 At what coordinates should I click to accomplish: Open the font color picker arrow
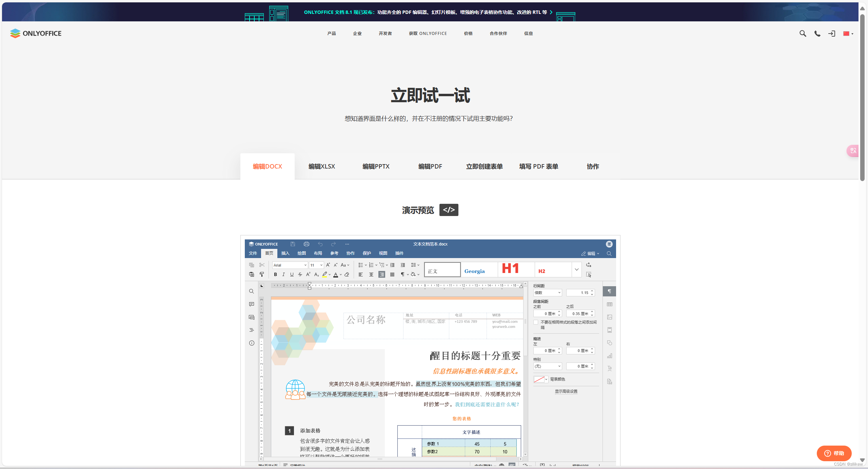341,275
